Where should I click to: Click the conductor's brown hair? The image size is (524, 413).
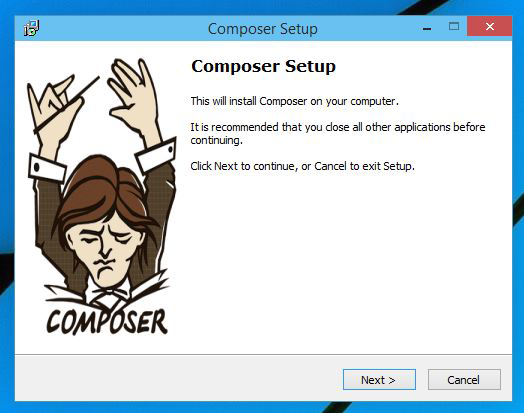100,190
